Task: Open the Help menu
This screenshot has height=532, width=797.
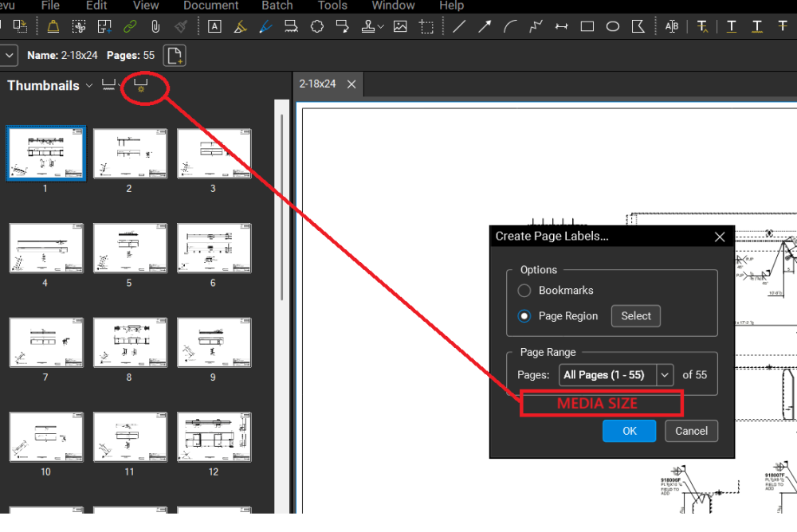Action: pos(451,6)
